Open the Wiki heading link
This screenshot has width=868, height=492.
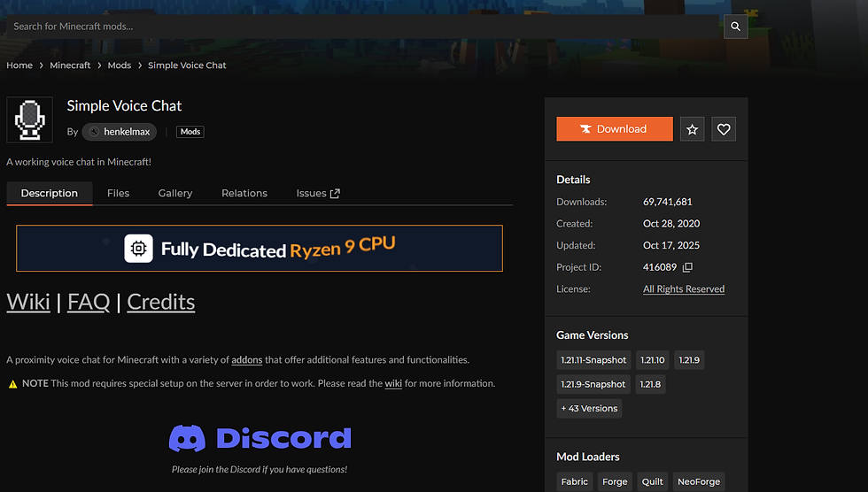28,302
